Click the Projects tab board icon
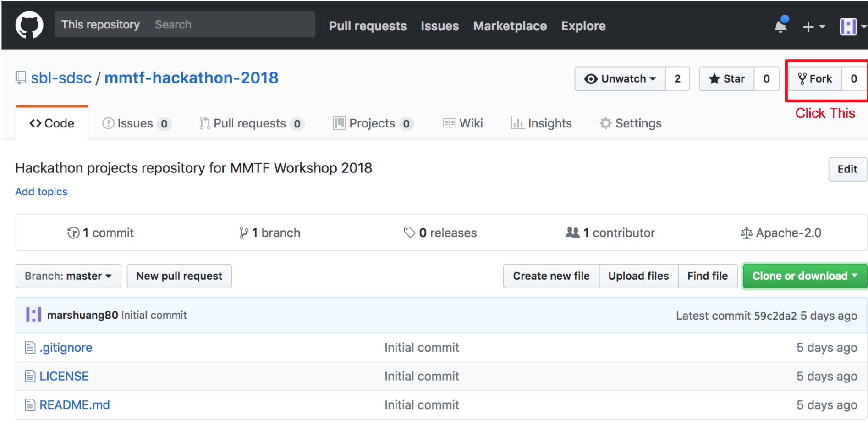Image resolution: width=868 pixels, height=421 pixels. click(339, 123)
